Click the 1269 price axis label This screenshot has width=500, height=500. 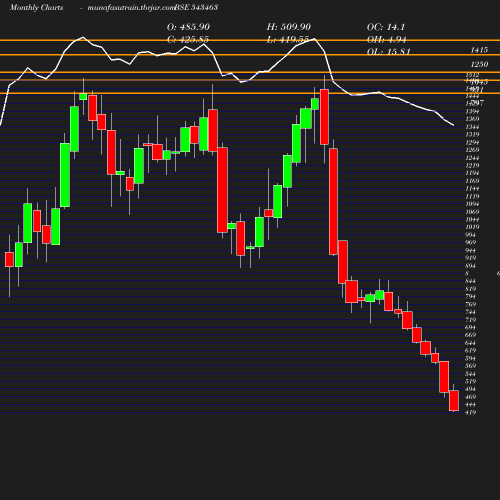pos(472,150)
